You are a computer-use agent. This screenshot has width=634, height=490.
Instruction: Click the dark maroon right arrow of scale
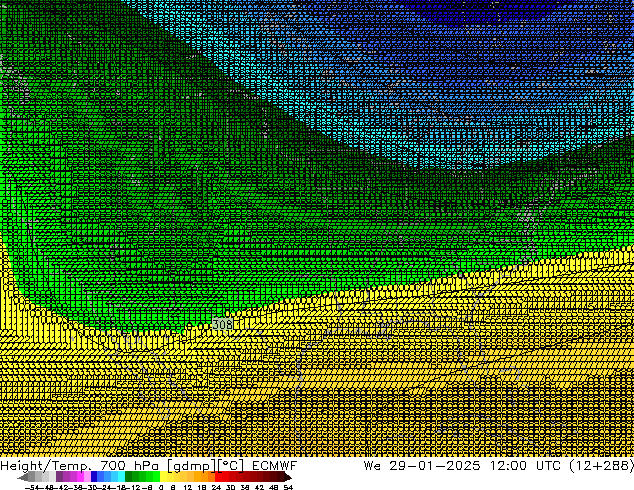[287, 477]
